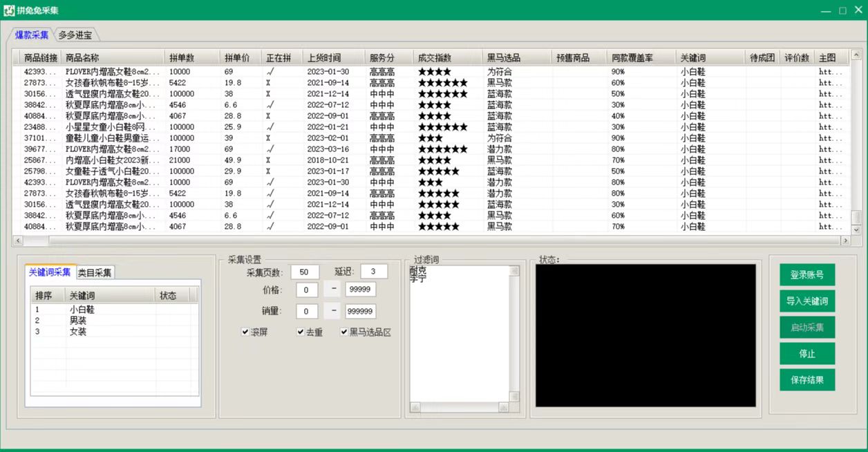Click the horizontal scrollbar right arrow in table

845,241
